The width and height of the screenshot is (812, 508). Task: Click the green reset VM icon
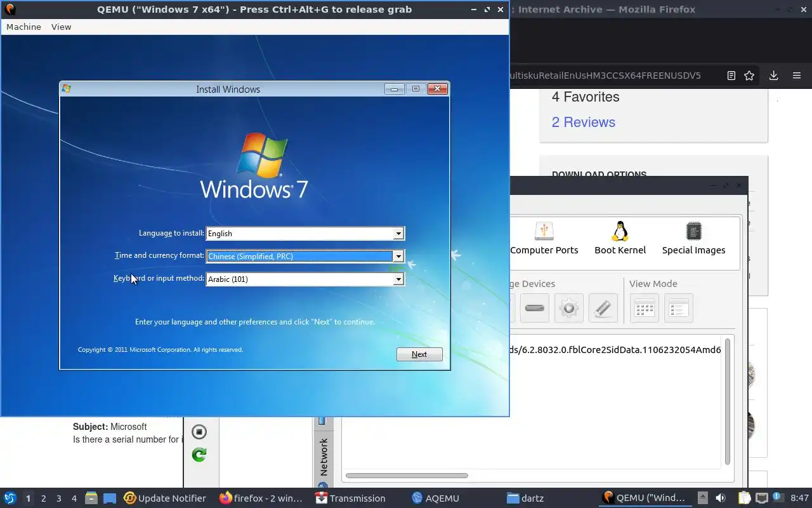(x=199, y=455)
